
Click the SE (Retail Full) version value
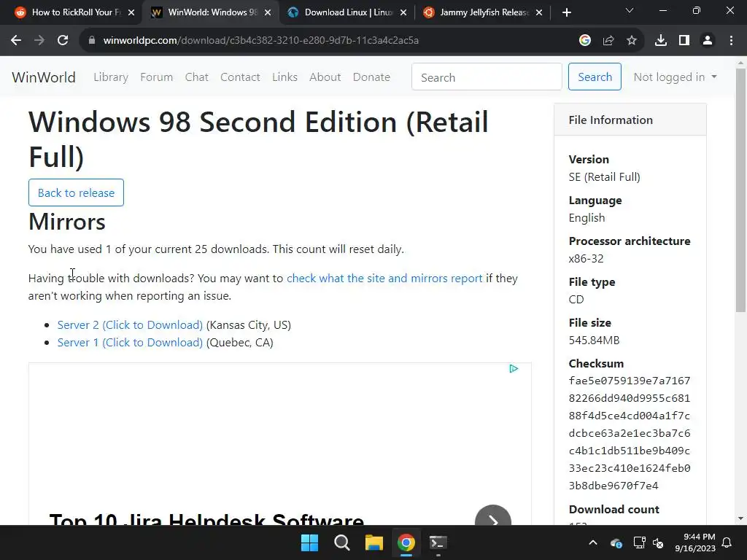pos(605,177)
